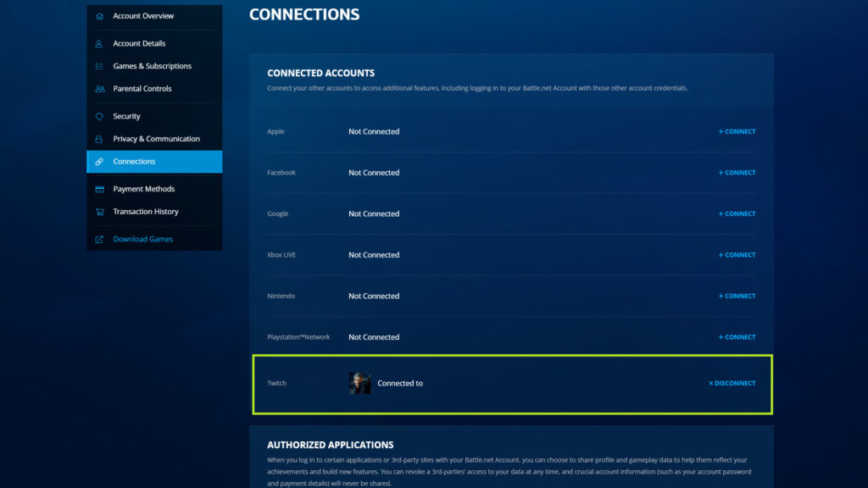The image size is (868, 488).
Task: Select the padlock icon for Privacy & Communication
Action: click(x=99, y=138)
